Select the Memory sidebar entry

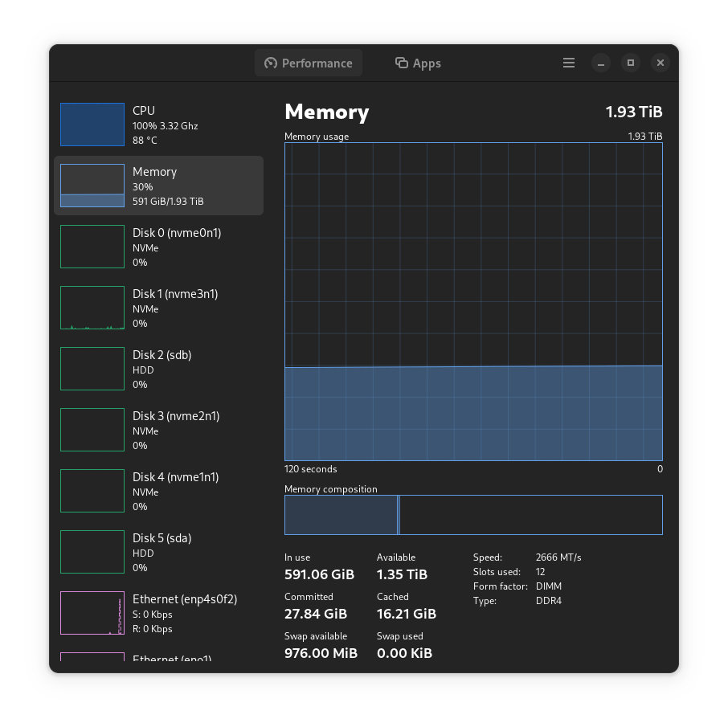158,186
